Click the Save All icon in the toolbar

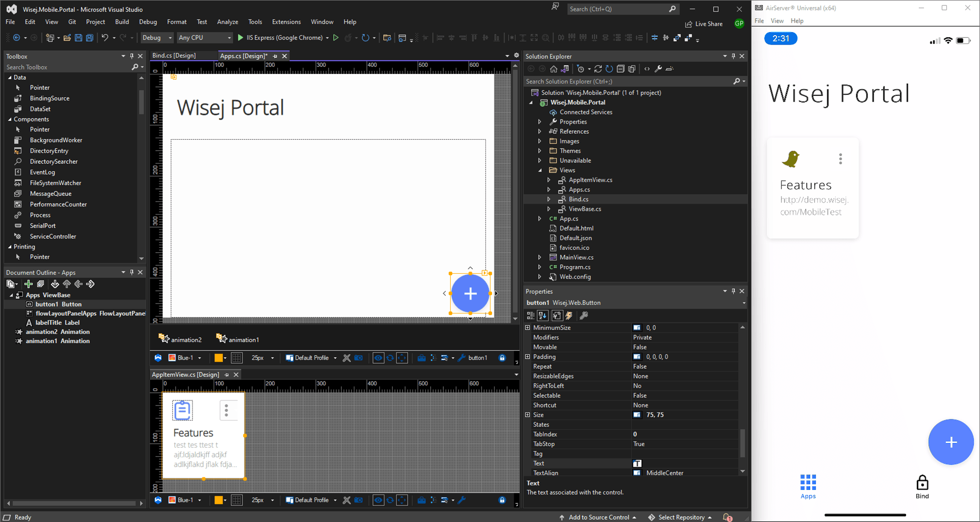pos(89,38)
